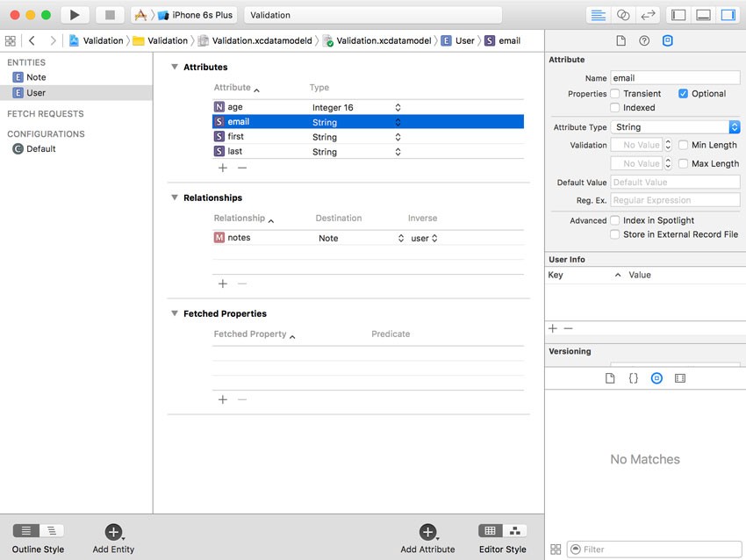Check Store in External Record File
Image resolution: width=746 pixels, height=560 pixels.
[x=615, y=234]
